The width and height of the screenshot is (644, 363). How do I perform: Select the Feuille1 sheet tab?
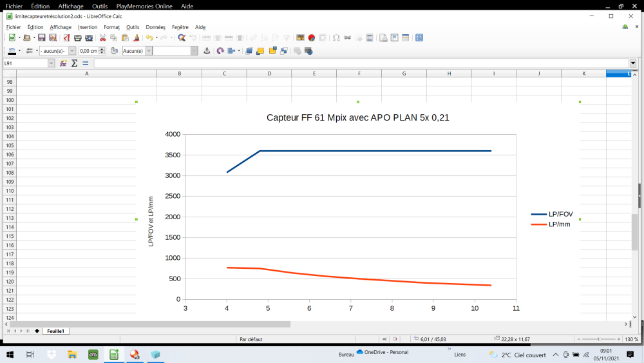(55, 331)
